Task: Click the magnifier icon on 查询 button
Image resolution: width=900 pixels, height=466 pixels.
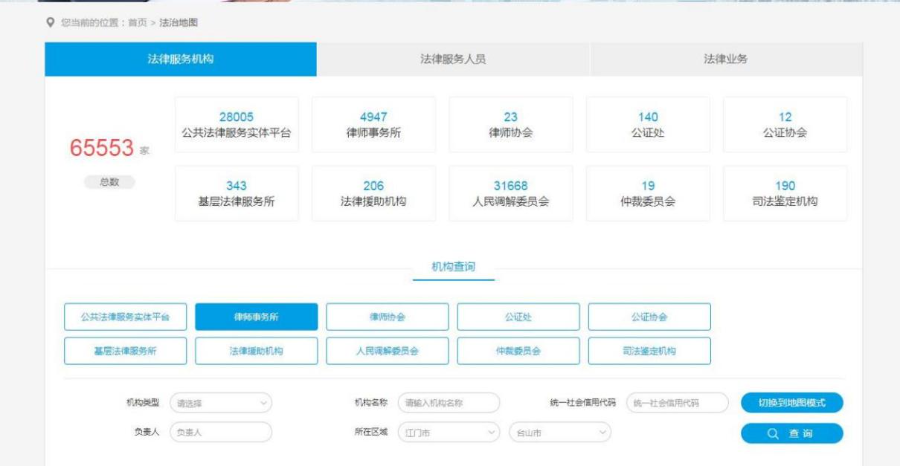Action: click(773, 434)
